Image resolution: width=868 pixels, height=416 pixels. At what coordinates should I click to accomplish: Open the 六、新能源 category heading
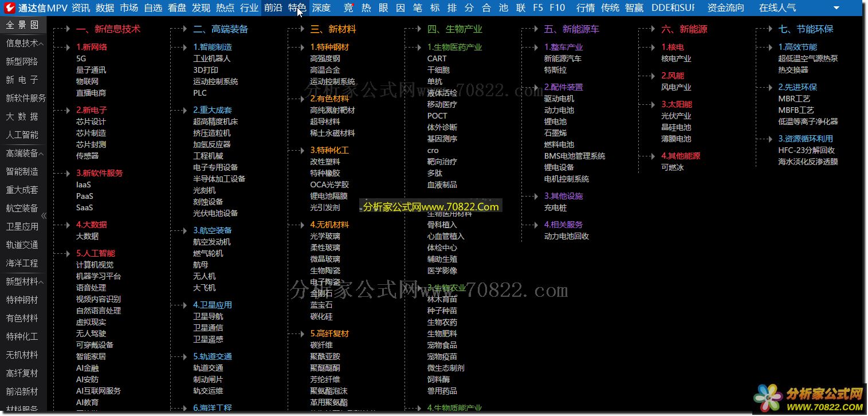coord(684,29)
